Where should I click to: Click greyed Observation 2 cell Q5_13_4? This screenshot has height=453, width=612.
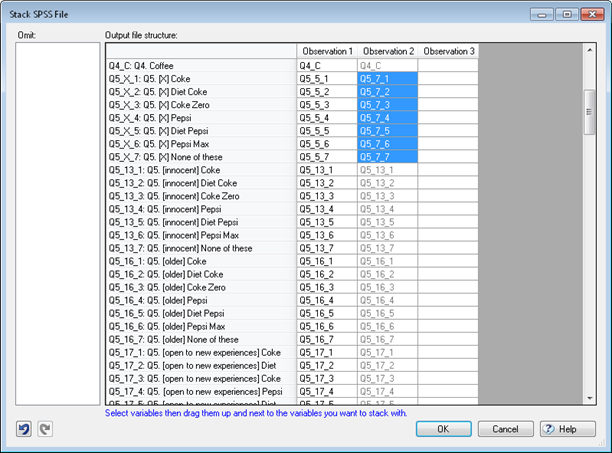coord(388,209)
